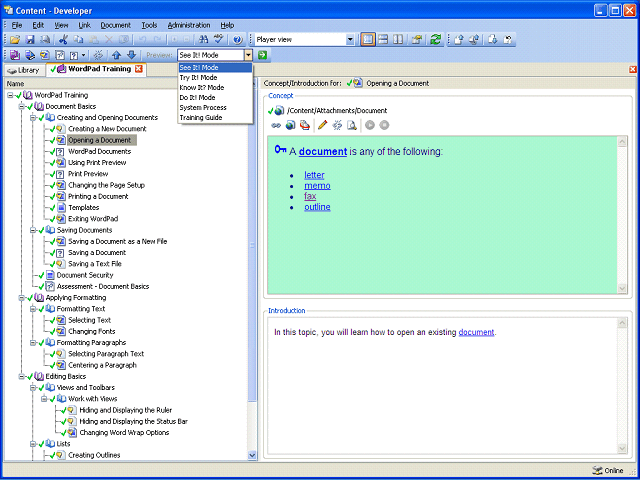Image resolution: width=640 pixels, height=480 pixels.
Task: Click the 'fax' hyperlink
Action: (x=310, y=196)
